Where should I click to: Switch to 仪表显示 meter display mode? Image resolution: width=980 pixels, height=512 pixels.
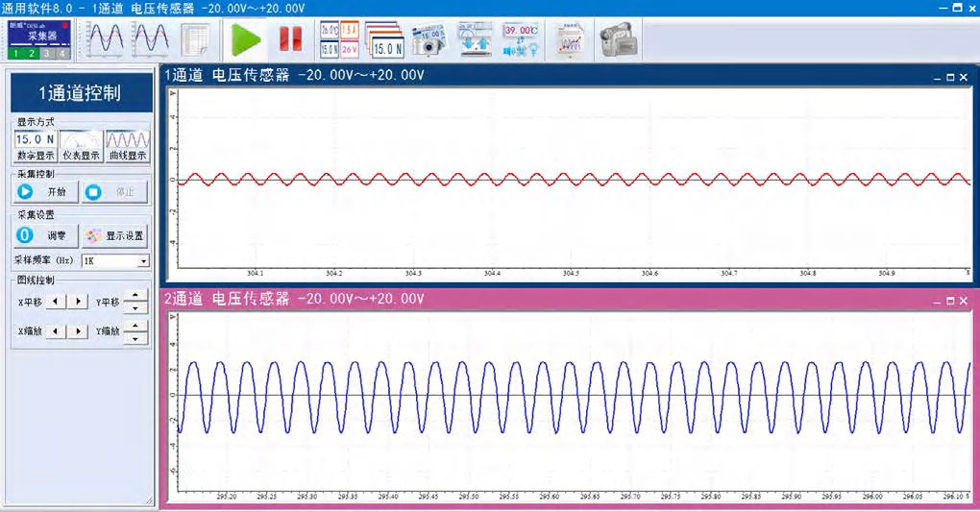pos(82,146)
